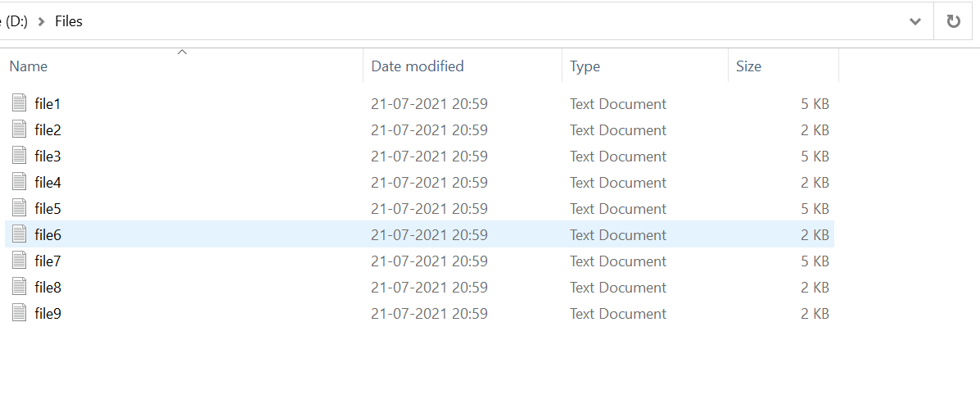The width and height of the screenshot is (980, 413).
Task: Click the file3 text file icon
Action: 20,156
